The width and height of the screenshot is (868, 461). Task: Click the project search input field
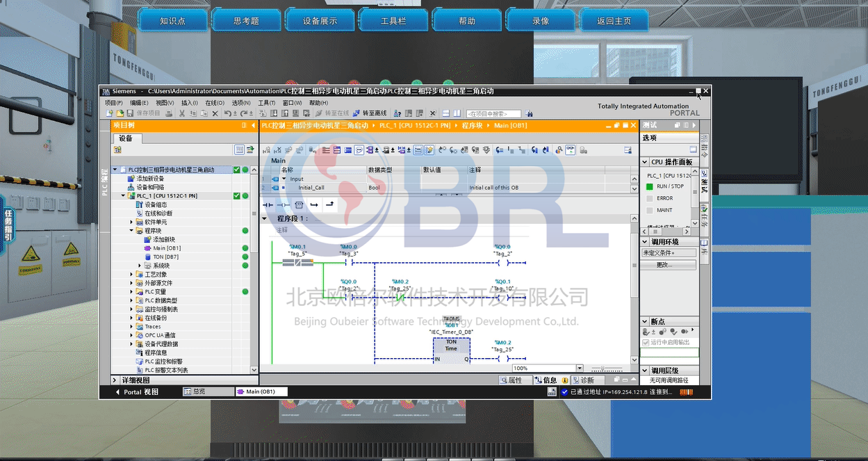point(493,113)
